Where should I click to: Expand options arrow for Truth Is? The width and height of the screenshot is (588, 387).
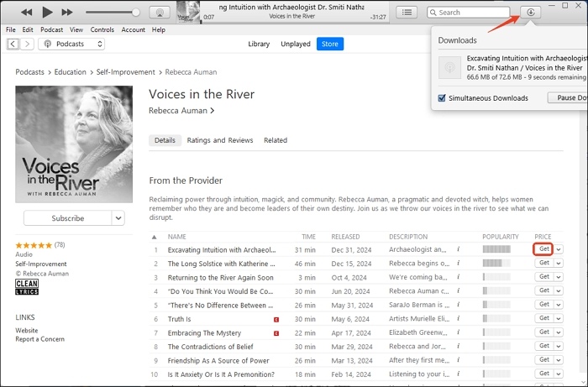tap(559, 319)
